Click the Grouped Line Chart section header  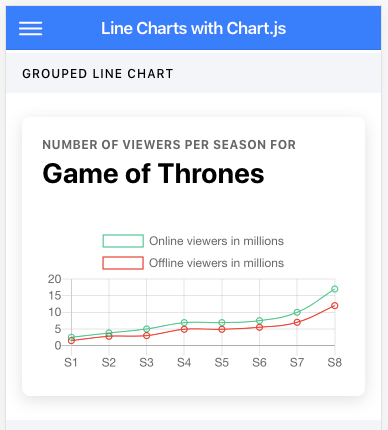(x=98, y=74)
